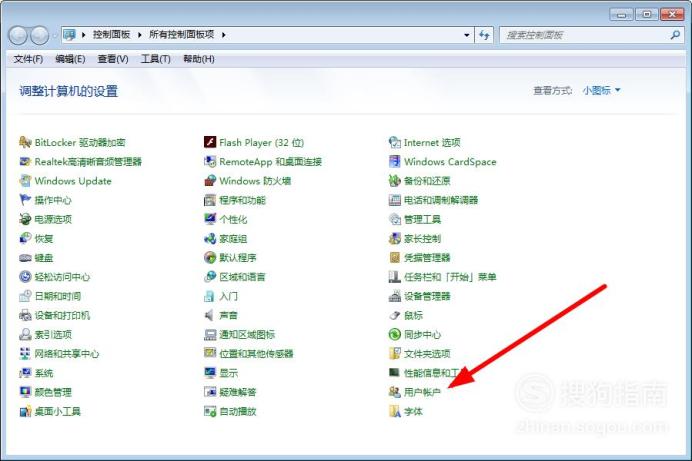692x461 pixels.
Task: Click the 控制面板 breadcrumb segment
Action: coord(111,34)
